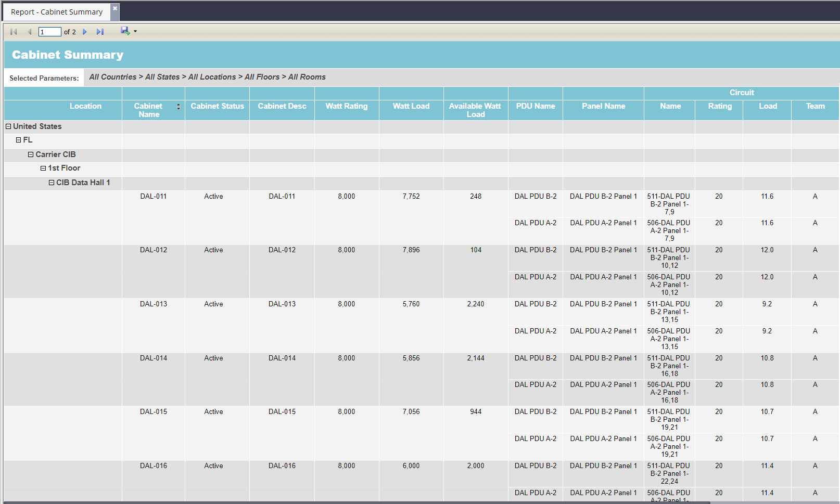Click the Cabinet Status column header
This screenshot has height=504, width=840.
(x=217, y=106)
